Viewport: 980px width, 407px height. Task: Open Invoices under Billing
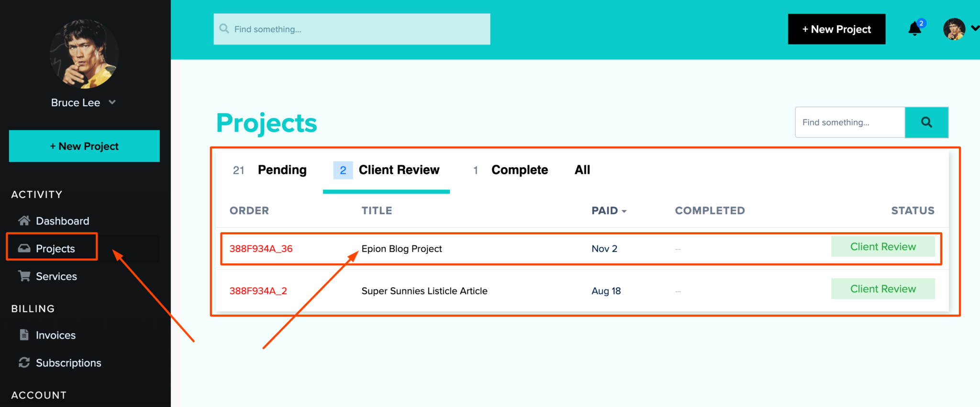pos(56,335)
